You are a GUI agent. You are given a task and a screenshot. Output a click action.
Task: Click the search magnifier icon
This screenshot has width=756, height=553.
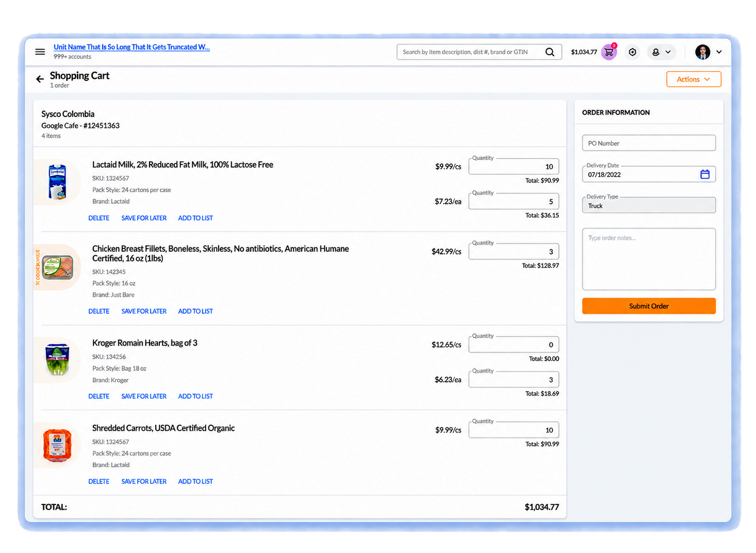[x=550, y=52]
